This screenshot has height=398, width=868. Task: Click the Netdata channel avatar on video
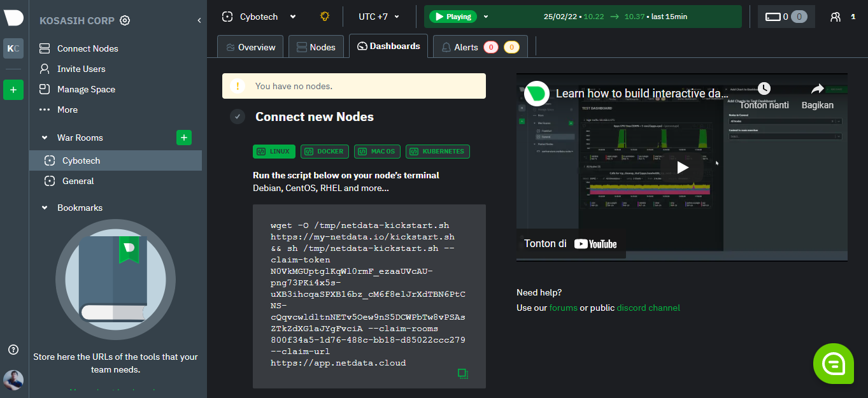[536, 93]
